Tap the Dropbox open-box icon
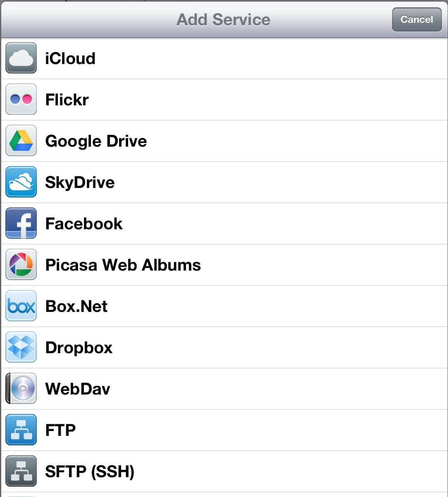The height and width of the screenshot is (497, 448). click(21, 347)
